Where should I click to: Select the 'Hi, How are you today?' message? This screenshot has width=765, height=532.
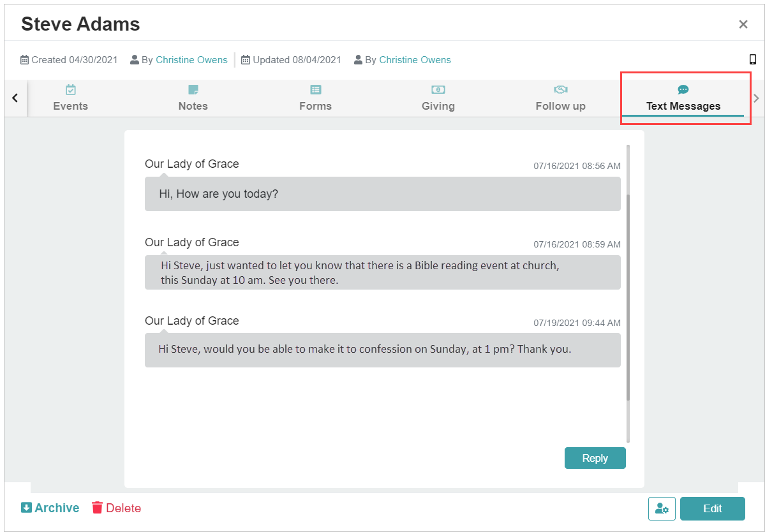point(383,194)
